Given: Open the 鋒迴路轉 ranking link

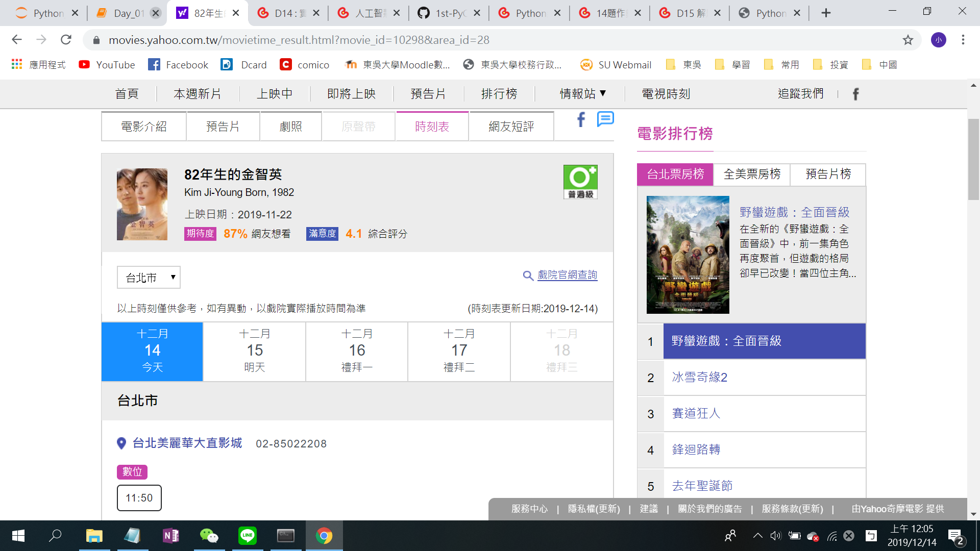Looking at the screenshot, I should tap(696, 449).
